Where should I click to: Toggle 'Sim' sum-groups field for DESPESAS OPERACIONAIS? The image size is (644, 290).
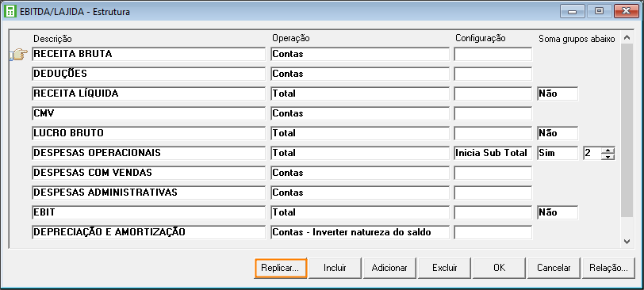coord(558,153)
